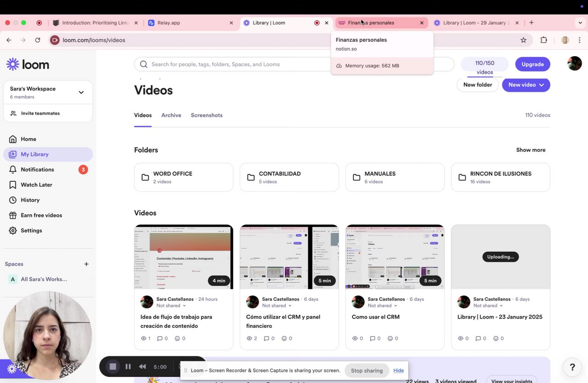Expand Not shared on Idea de flujo card
Screen dimensions: 588x383
click(171, 306)
